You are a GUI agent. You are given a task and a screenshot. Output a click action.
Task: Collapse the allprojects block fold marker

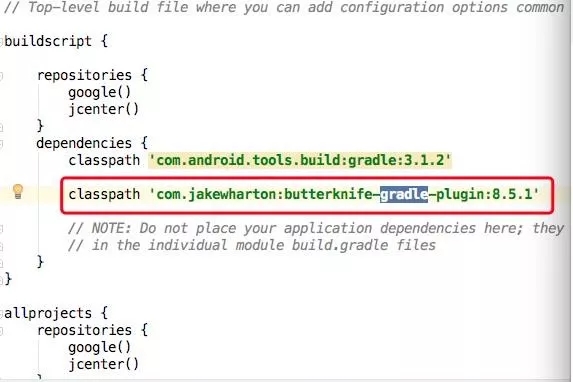pyautogui.click(x=1, y=314)
